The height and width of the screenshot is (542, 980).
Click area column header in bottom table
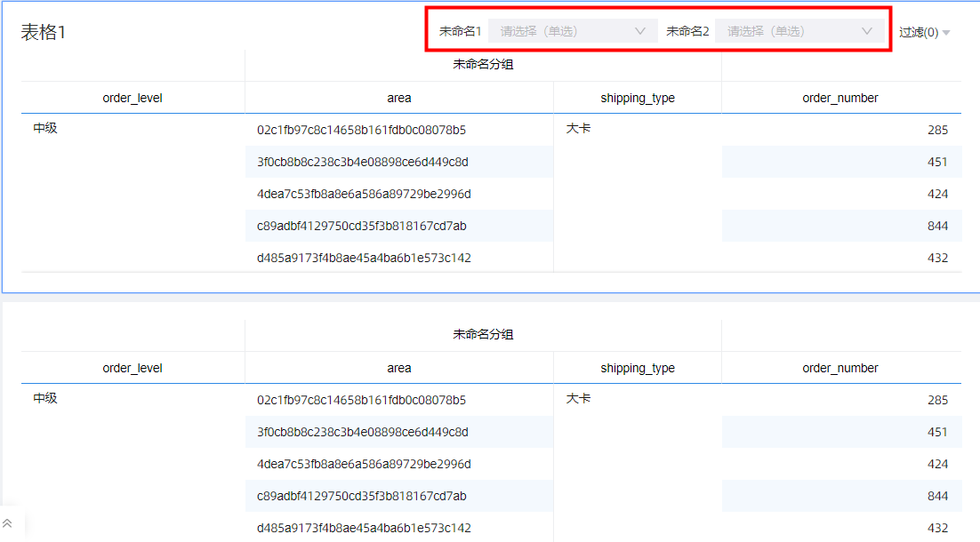(x=399, y=369)
